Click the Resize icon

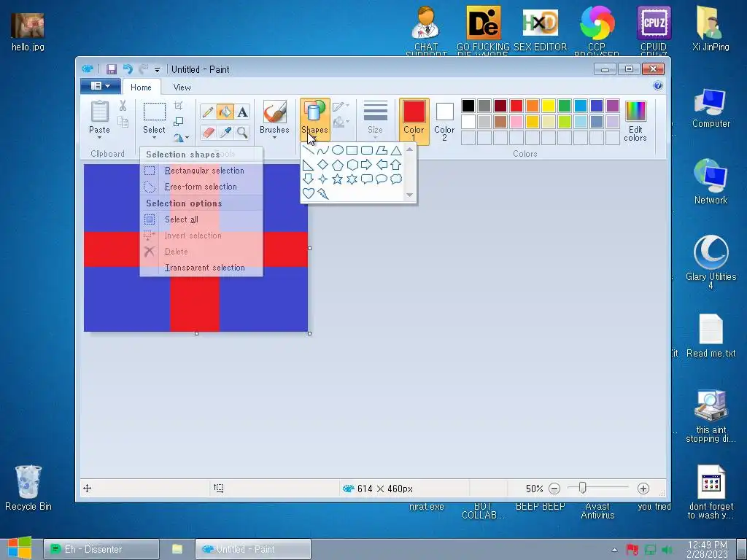[178, 122]
